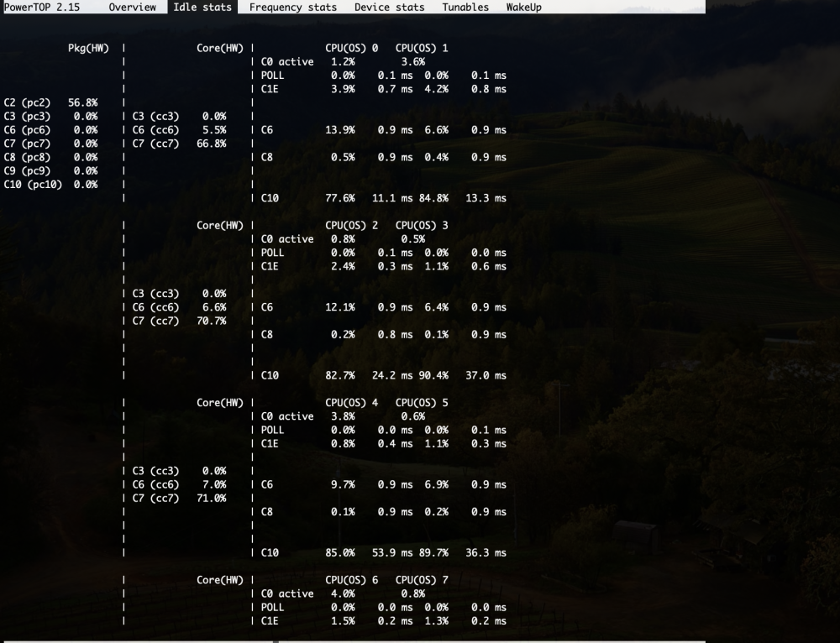The width and height of the screenshot is (840, 643).
Task: Click the 70.7% C7 (cc7) value
Action: point(212,321)
